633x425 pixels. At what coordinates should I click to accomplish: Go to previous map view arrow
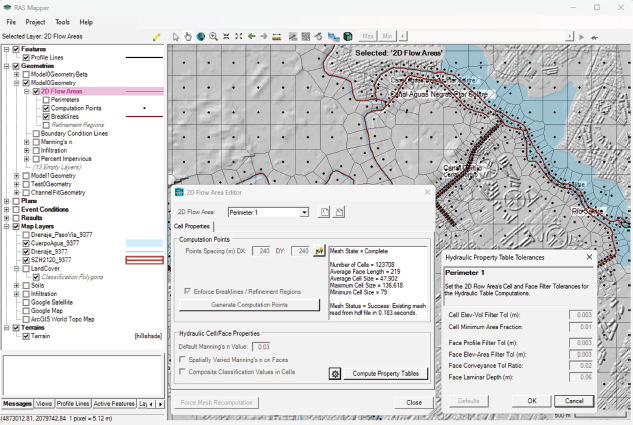pos(250,36)
